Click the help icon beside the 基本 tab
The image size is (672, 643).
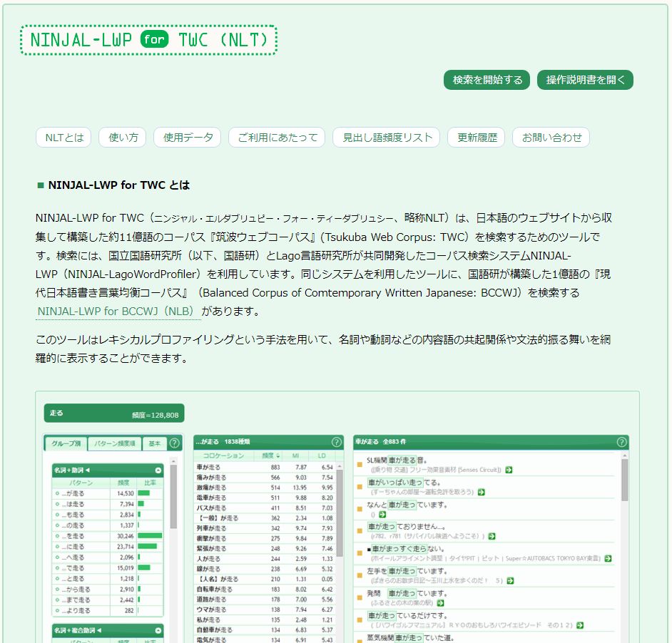175,444
